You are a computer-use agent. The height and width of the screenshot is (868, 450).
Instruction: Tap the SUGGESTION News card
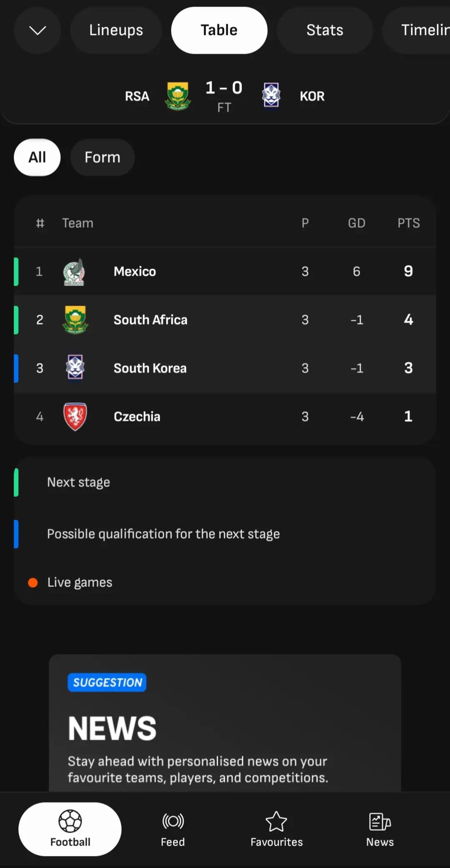[x=225, y=723]
